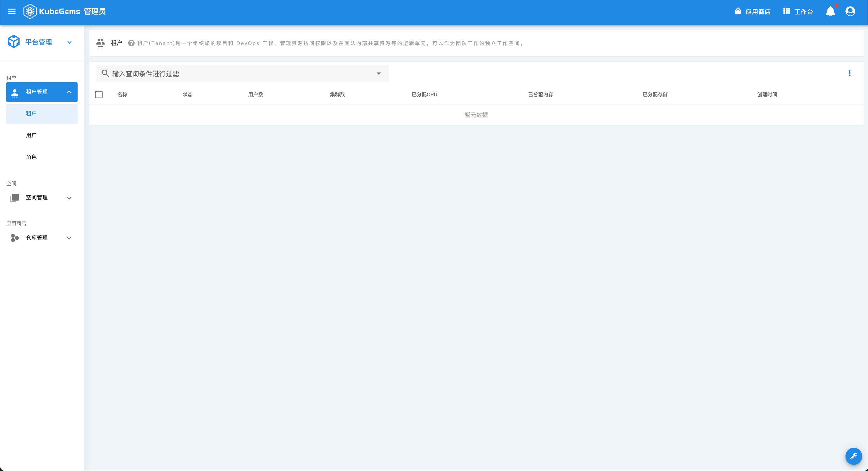Click the 创建时间 column header
The height and width of the screenshot is (471, 868).
(767, 95)
